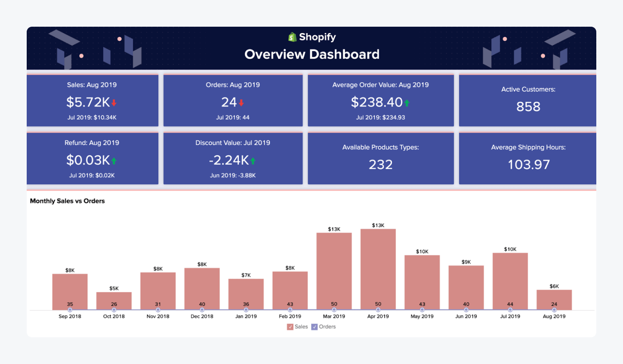Click red down arrow beside $5.72K sales

pos(114,103)
